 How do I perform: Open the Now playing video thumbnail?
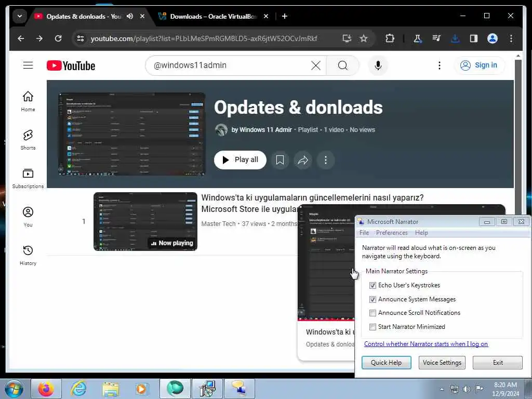(145, 221)
